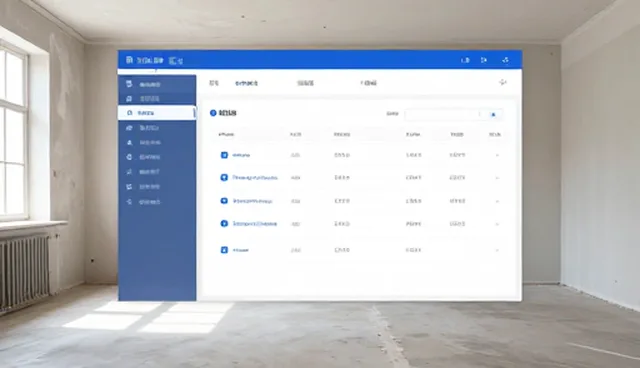Open the blue name link in the third row

point(253,201)
